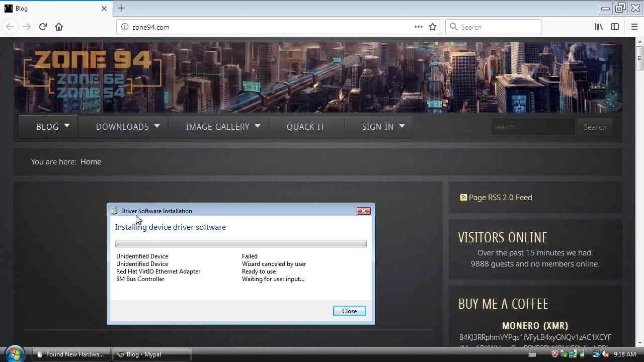
Task: Expand the SIGN IN dropdown arrow
Action: point(402,126)
